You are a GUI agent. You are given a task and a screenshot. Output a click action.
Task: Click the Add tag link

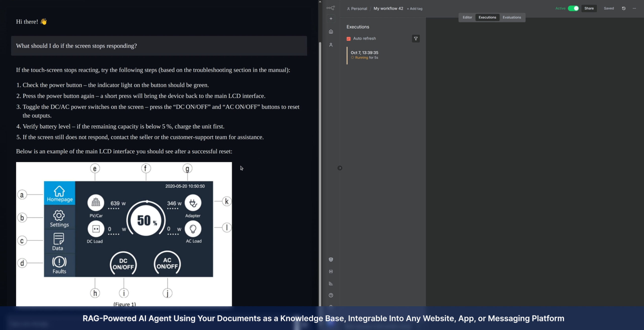click(415, 9)
